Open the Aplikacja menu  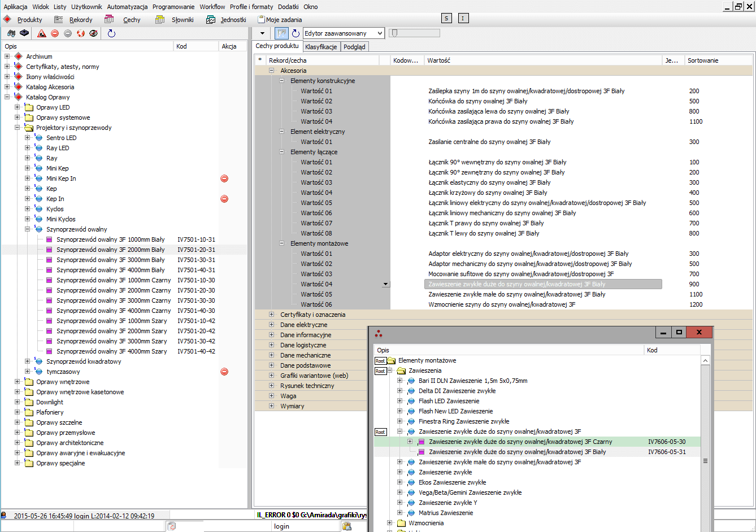(x=15, y=7)
